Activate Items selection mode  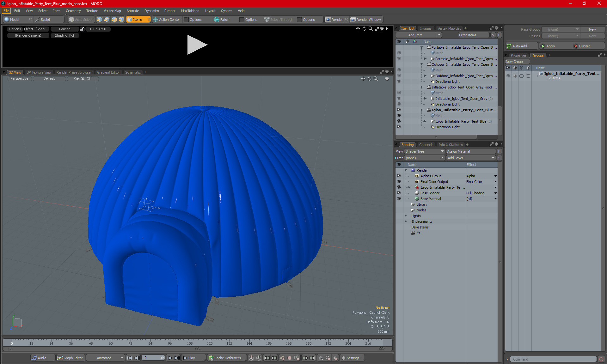[138, 20]
